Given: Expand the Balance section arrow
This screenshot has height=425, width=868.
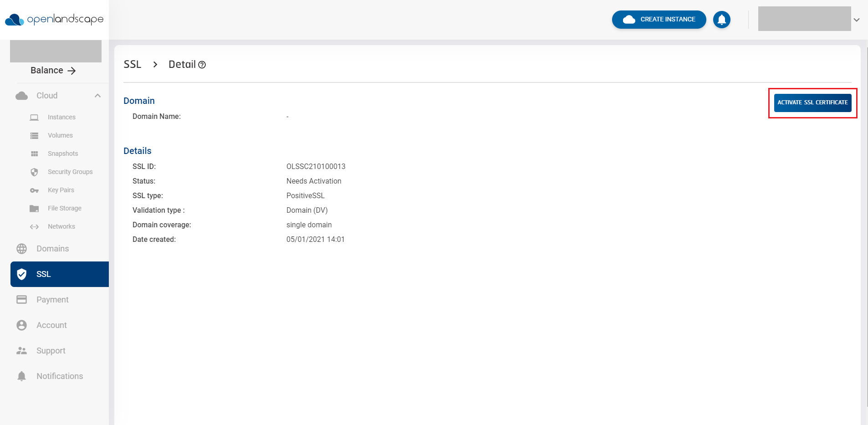Looking at the screenshot, I should 72,71.
